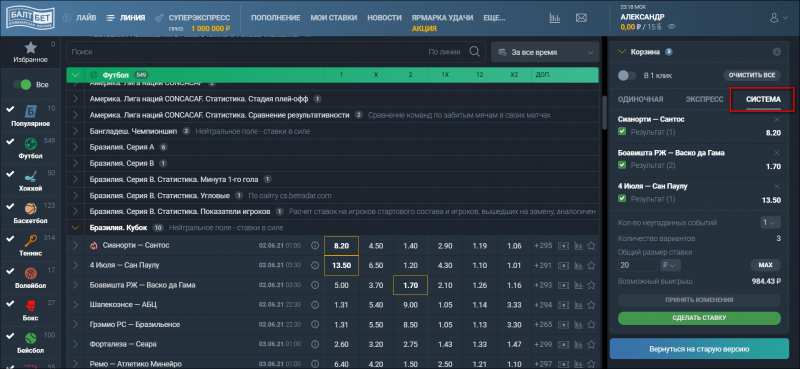Enable the 'В 1 клик' switch
This screenshot has height=369, width=800.
627,76
